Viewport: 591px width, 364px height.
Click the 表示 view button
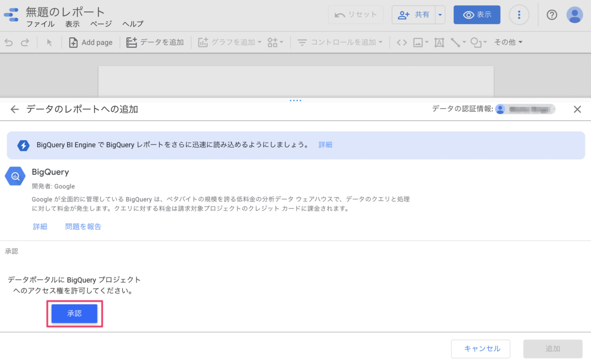[477, 15]
